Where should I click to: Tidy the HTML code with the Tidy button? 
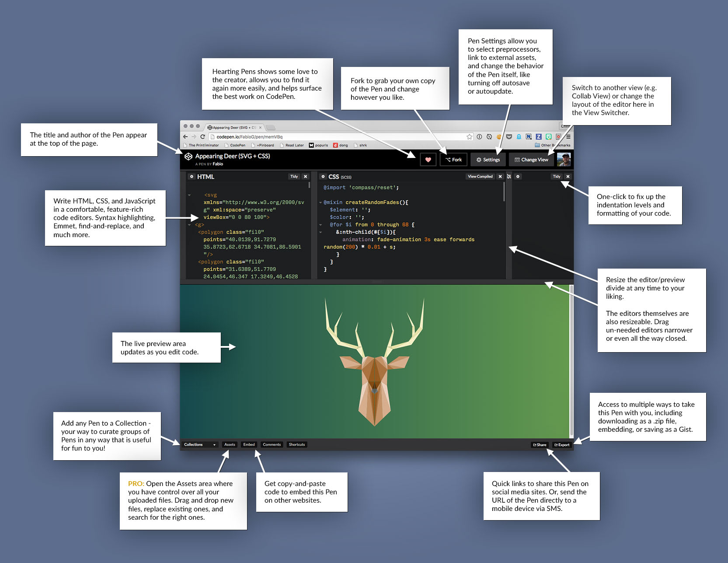[x=294, y=176]
